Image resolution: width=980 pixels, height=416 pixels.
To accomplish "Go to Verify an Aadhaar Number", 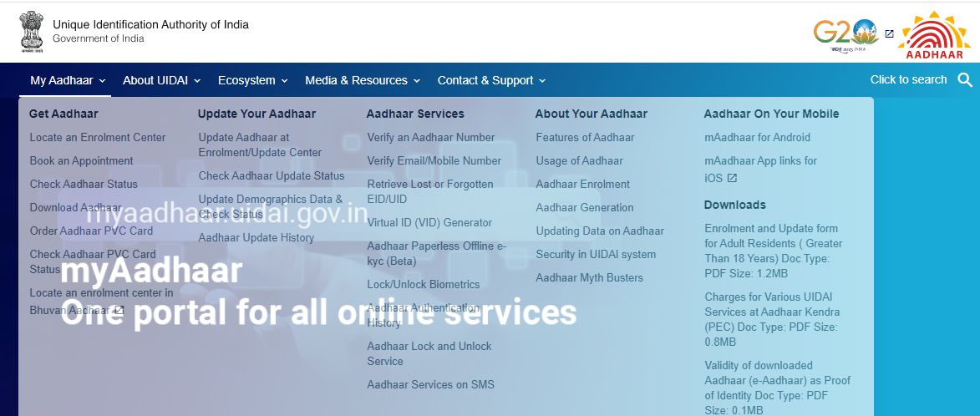I will (430, 137).
